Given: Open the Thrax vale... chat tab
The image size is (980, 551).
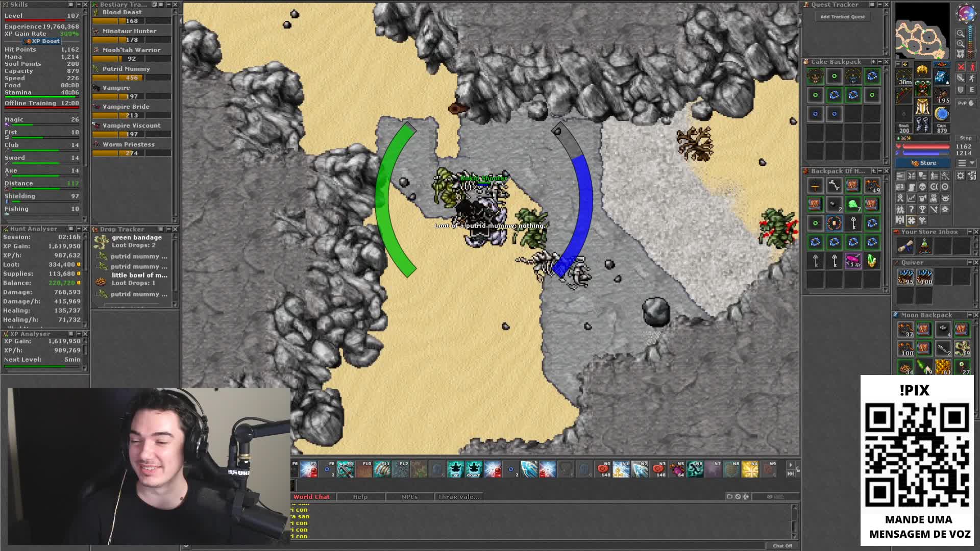Looking at the screenshot, I should pyautogui.click(x=458, y=496).
